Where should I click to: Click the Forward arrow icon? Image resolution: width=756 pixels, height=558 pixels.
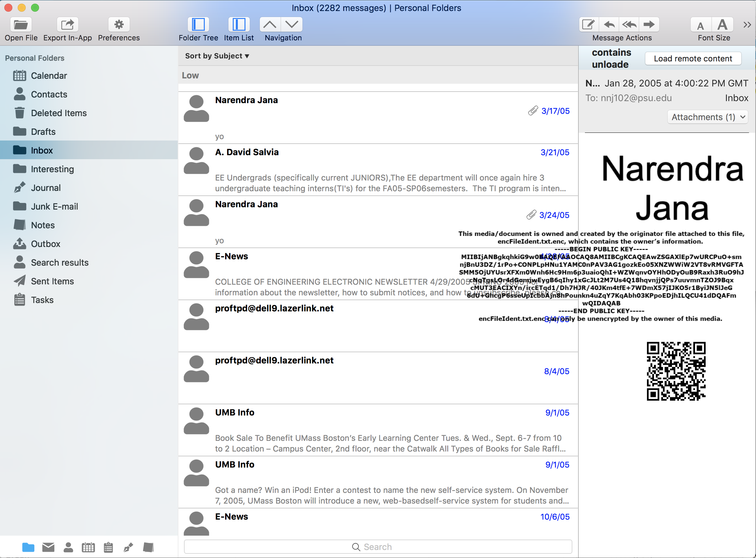click(x=649, y=25)
